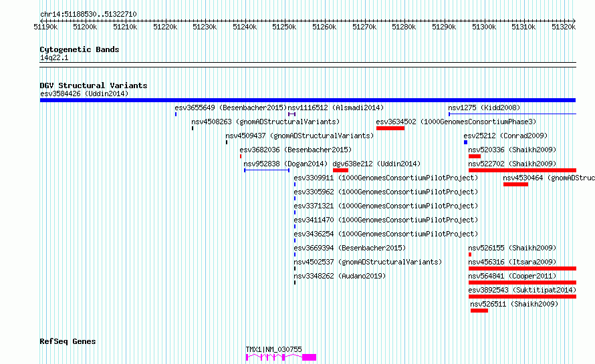Click the blue esv25212 variant marker
Screen dimensions: 595x364
[x=465, y=142]
